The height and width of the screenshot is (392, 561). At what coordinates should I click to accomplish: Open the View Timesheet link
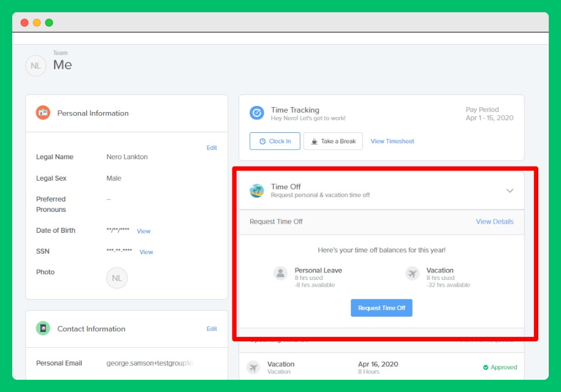pyautogui.click(x=392, y=141)
